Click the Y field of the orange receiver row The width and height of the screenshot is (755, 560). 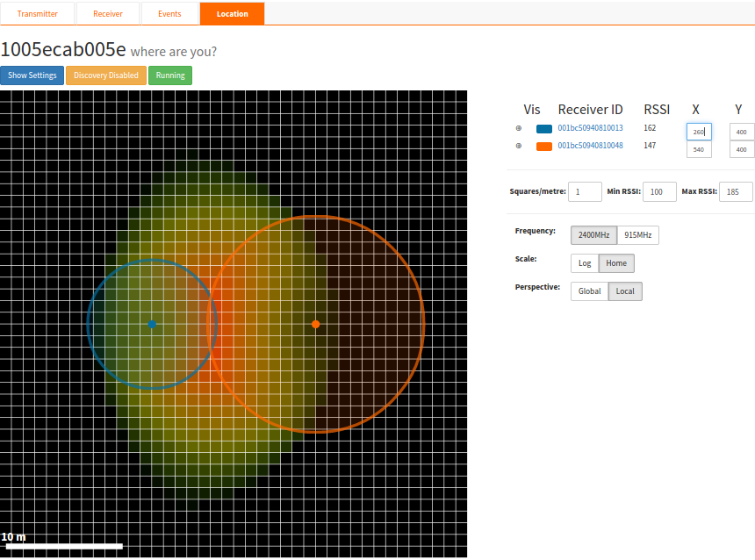tap(742, 150)
